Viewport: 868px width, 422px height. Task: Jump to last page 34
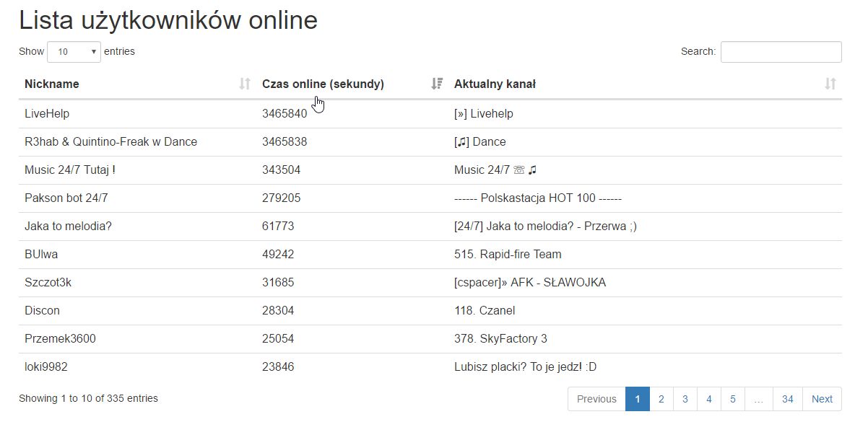coord(787,399)
